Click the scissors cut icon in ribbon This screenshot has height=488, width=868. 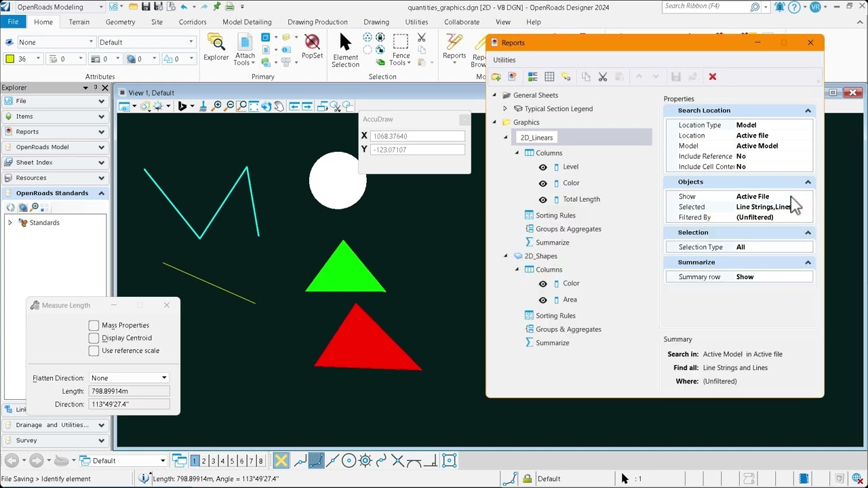click(421, 38)
